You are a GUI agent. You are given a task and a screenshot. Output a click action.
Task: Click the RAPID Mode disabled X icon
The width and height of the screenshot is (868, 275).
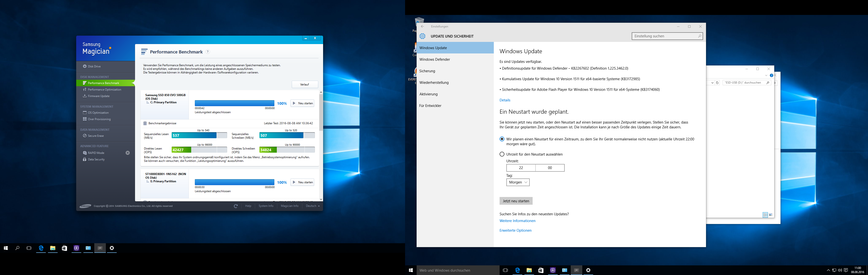click(128, 153)
